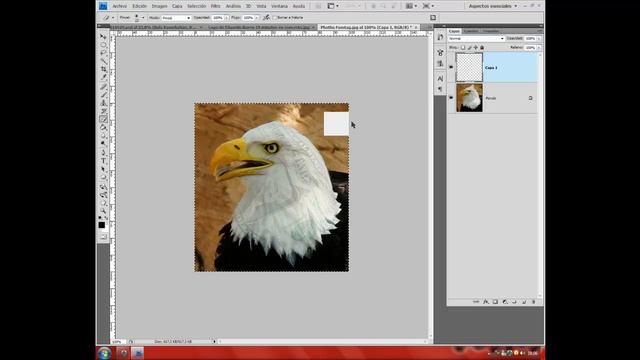Select the Path Selection tool

coord(103,169)
